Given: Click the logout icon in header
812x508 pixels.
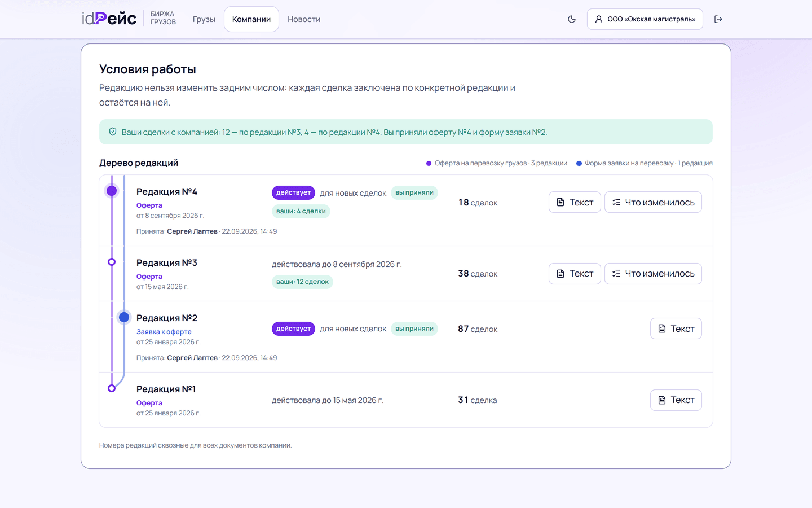Looking at the screenshot, I should pos(718,19).
